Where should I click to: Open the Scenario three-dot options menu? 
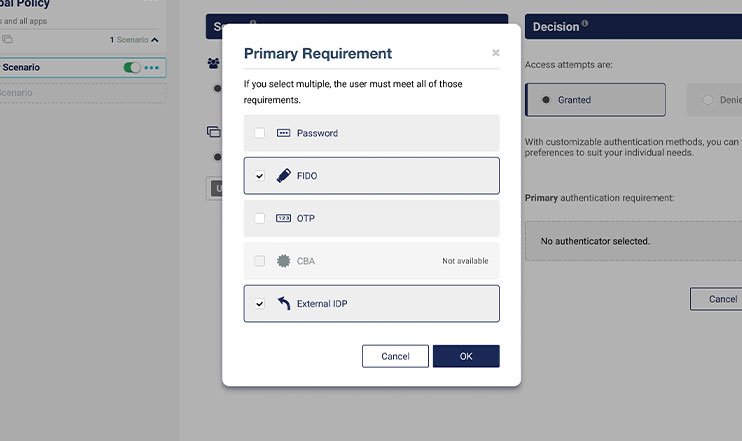[x=152, y=68]
